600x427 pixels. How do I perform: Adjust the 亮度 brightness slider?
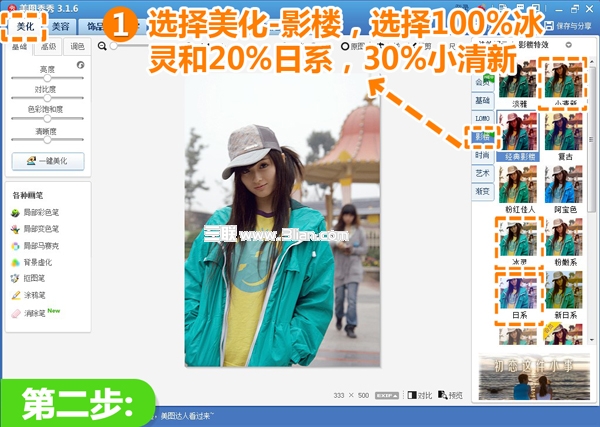pos(47,78)
